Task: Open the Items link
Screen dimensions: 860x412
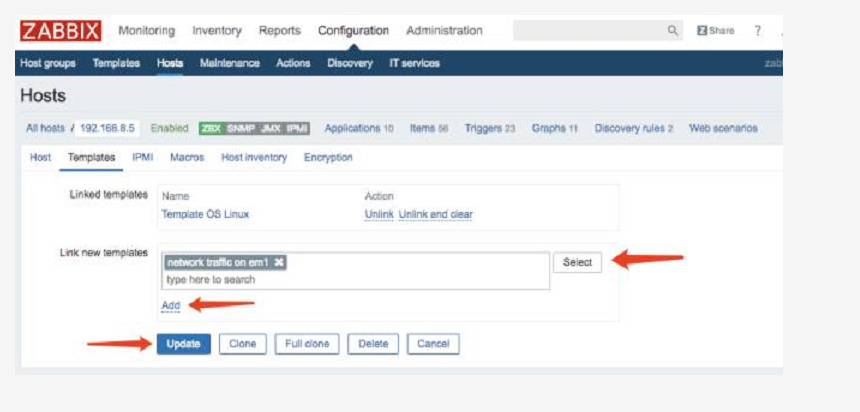Action: coord(429,128)
